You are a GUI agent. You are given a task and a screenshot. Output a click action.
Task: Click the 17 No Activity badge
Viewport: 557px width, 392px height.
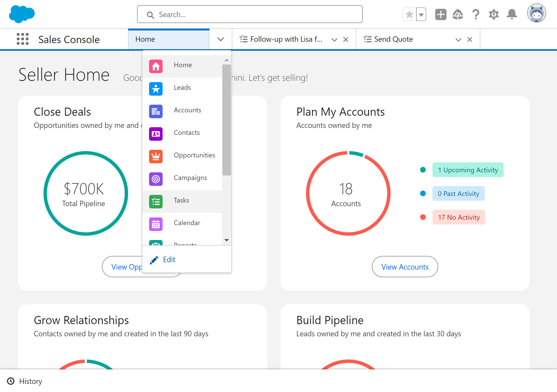pyautogui.click(x=458, y=217)
